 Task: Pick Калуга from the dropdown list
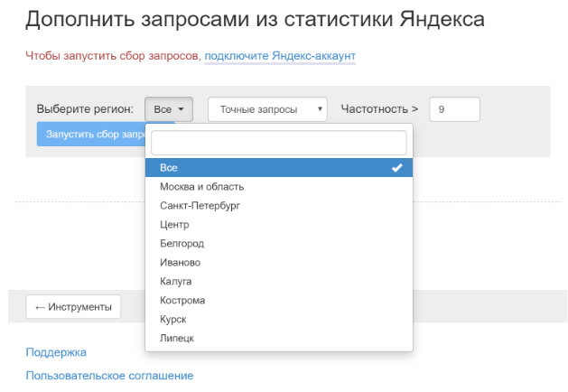279,281
